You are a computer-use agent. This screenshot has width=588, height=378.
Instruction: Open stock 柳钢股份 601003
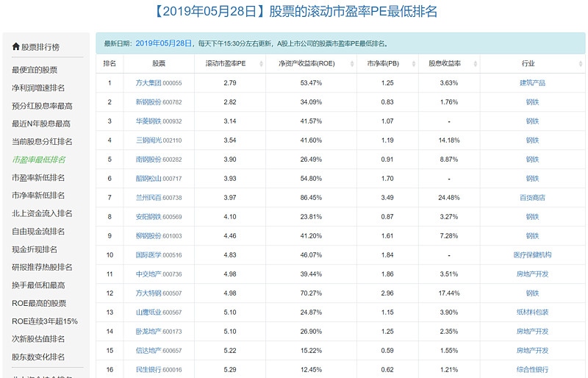click(159, 236)
